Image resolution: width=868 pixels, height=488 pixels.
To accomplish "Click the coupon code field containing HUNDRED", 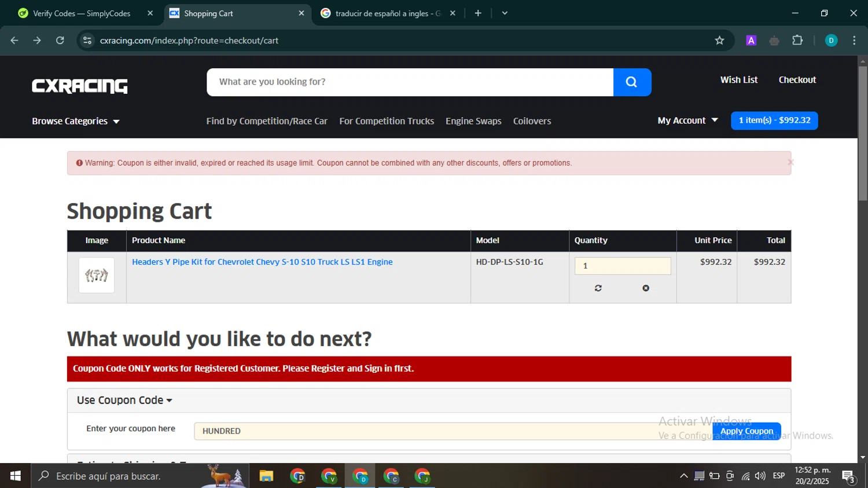I will pyautogui.click(x=453, y=431).
